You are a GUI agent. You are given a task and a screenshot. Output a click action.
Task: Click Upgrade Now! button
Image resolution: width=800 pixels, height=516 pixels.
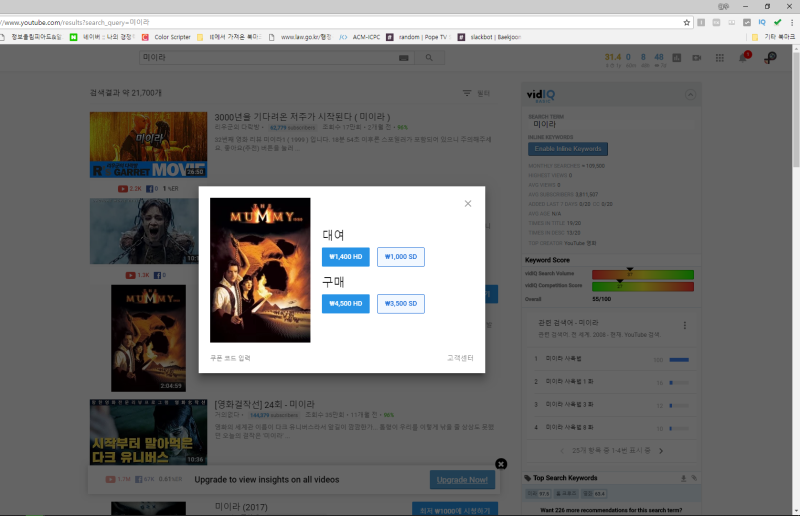click(462, 480)
